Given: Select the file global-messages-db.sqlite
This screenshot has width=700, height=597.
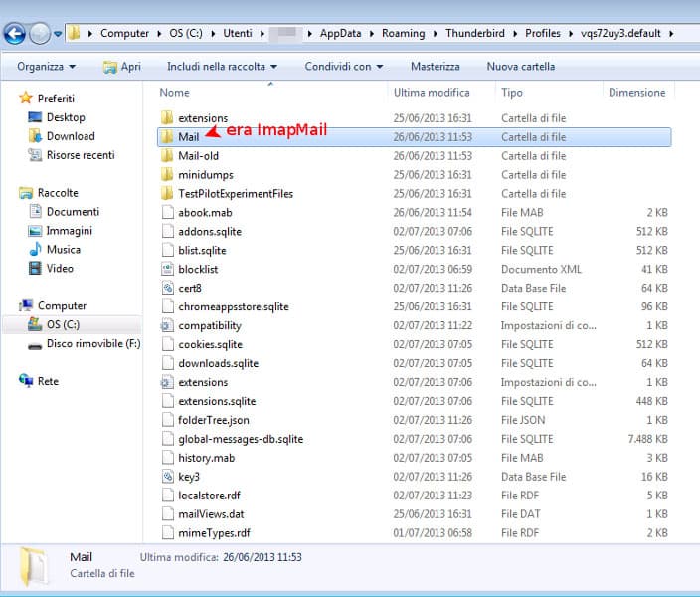Looking at the screenshot, I should click(x=241, y=439).
